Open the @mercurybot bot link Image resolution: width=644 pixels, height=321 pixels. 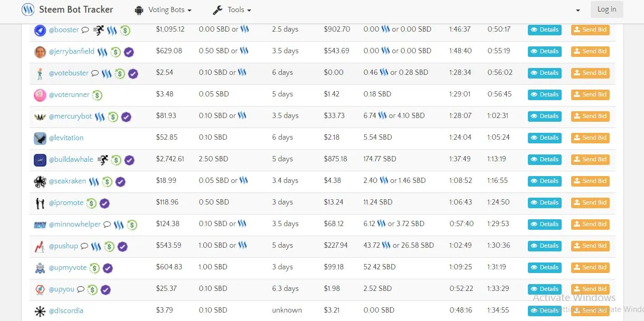pyautogui.click(x=70, y=116)
